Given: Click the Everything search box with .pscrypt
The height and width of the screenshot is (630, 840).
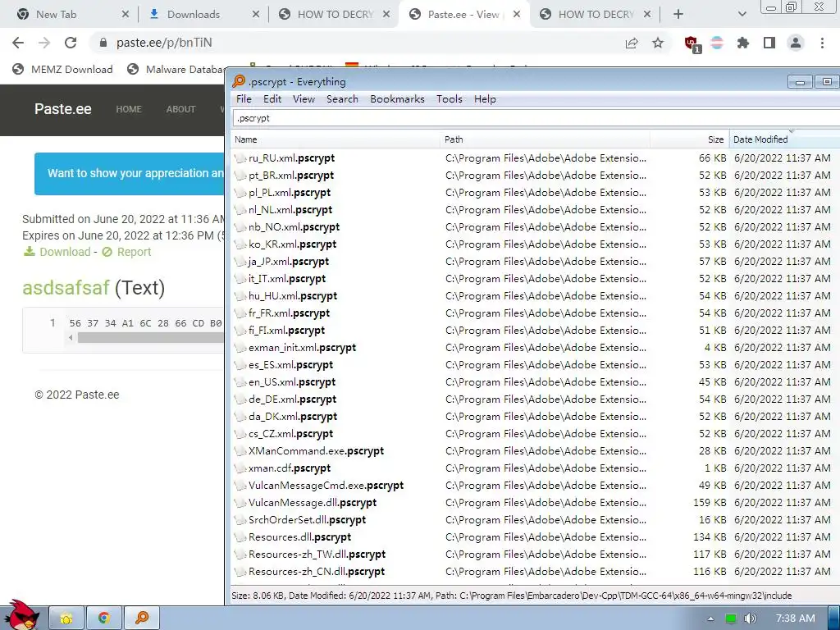Looking at the screenshot, I should 536,118.
